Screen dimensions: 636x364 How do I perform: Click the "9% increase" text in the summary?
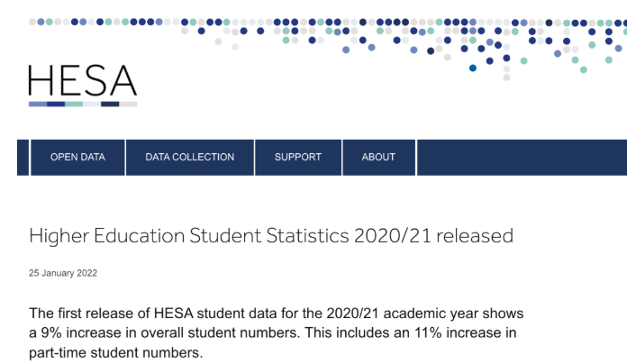[76, 334]
